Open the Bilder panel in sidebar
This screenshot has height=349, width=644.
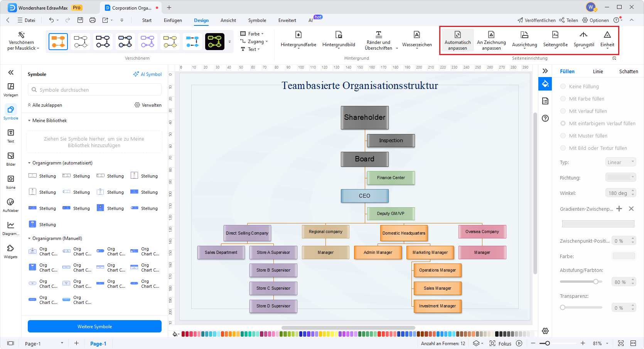11,159
